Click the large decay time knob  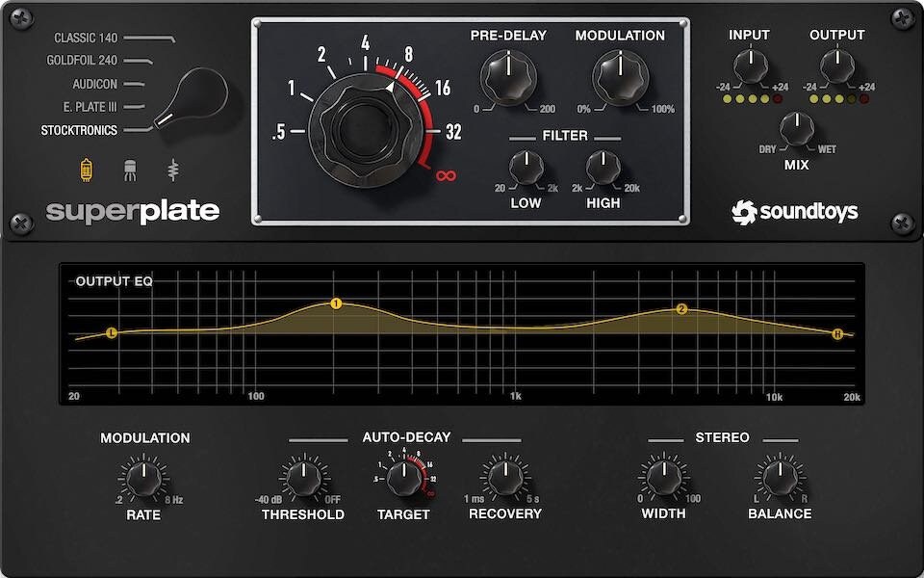366,130
